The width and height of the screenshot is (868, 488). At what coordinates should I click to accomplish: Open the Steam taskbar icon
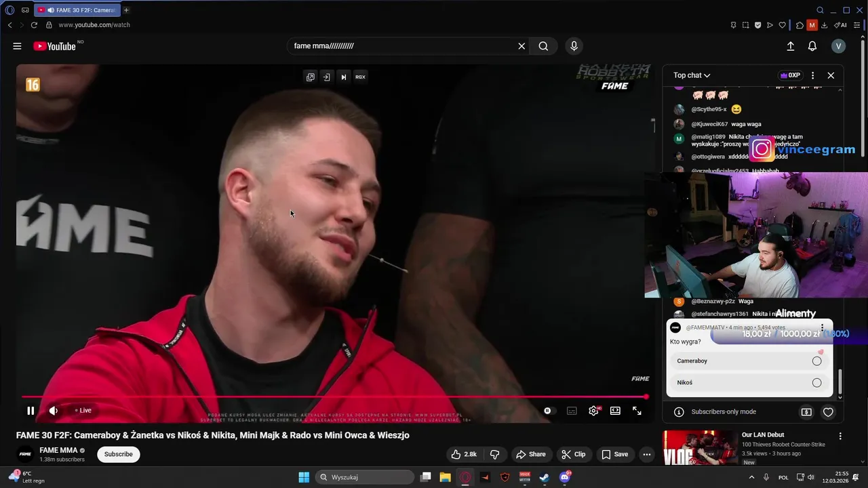point(544,477)
